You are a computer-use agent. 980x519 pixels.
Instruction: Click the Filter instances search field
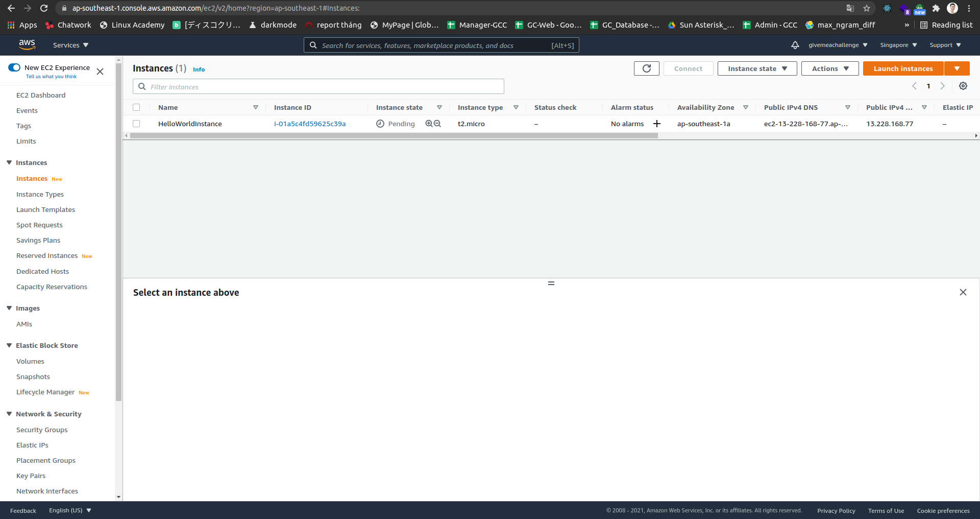[317, 86]
